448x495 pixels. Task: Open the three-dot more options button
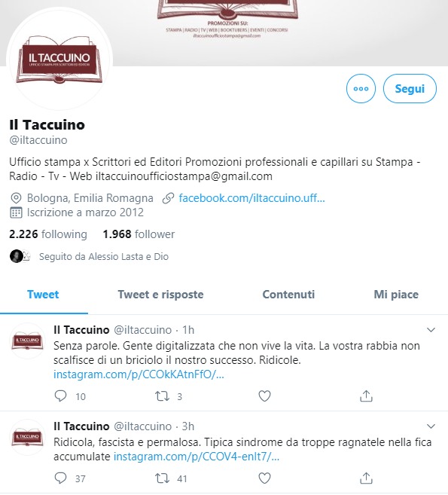[x=361, y=89]
